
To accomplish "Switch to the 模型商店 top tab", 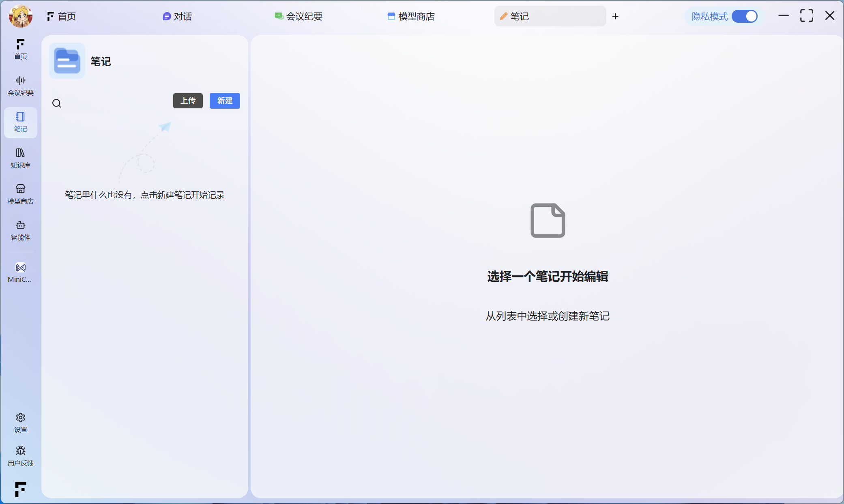I will pyautogui.click(x=411, y=16).
